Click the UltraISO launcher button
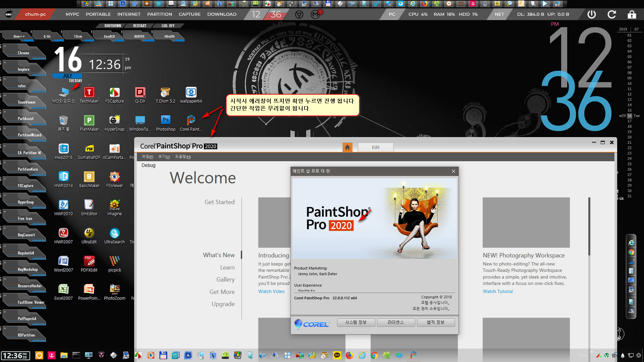This screenshot has width=644, height=362. point(169,36)
